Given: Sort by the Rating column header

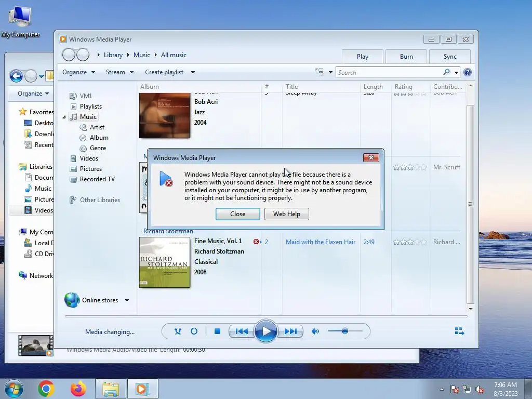Looking at the screenshot, I should 403,87.
